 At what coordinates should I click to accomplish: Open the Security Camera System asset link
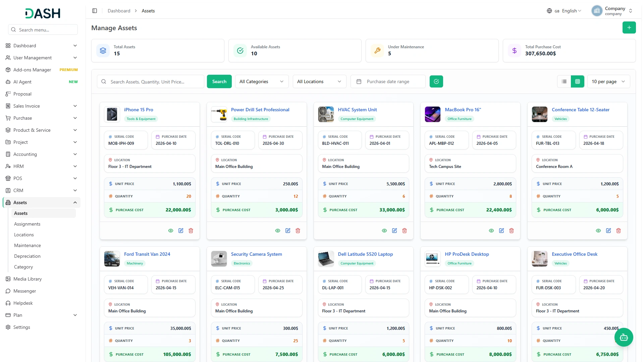click(x=256, y=254)
